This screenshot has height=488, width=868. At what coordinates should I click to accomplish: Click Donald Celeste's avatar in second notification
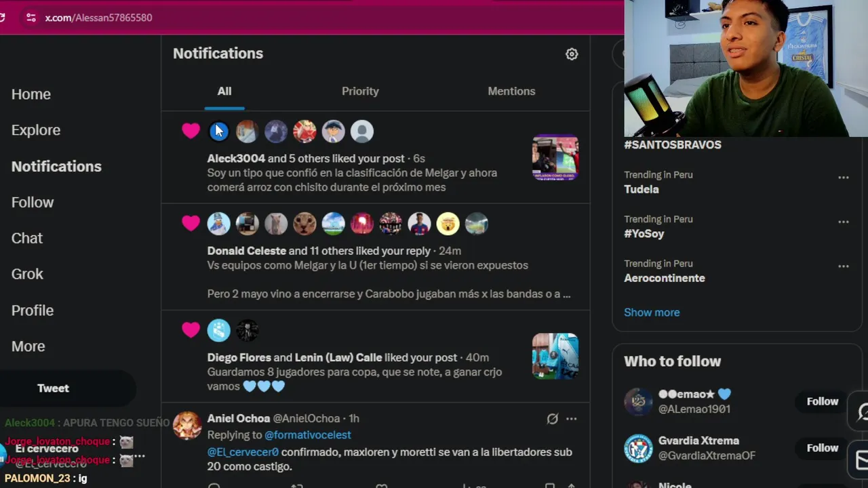pos(218,224)
